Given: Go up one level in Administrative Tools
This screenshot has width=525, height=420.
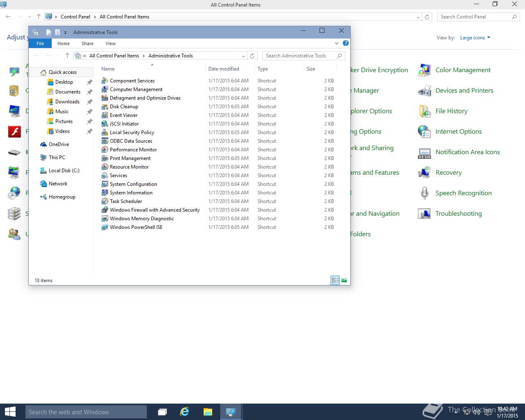Looking at the screenshot, I should tap(67, 56).
